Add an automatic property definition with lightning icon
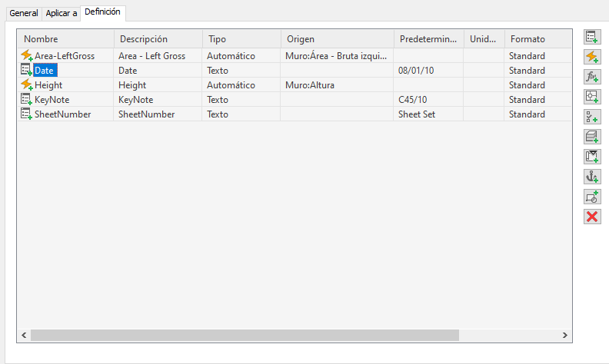The image size is (609, 364). point(592,57)
